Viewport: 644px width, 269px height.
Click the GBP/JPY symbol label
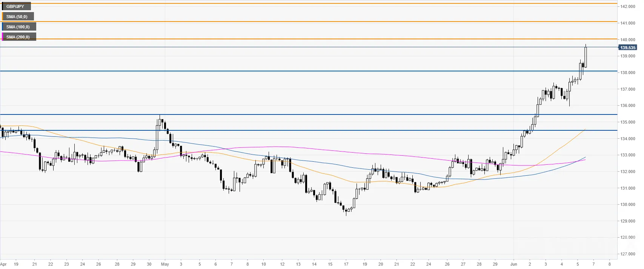[x=15, y=6]
